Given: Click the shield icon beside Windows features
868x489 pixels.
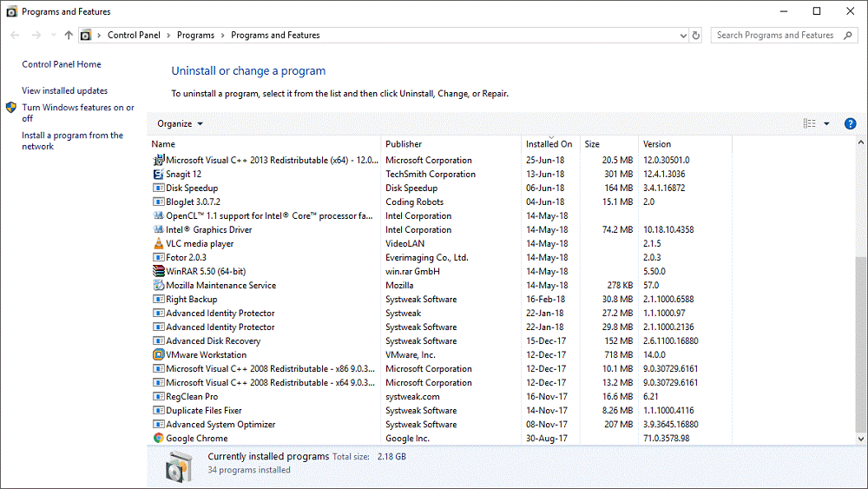Looking at the screenshot, I should (x=11, y=108).
